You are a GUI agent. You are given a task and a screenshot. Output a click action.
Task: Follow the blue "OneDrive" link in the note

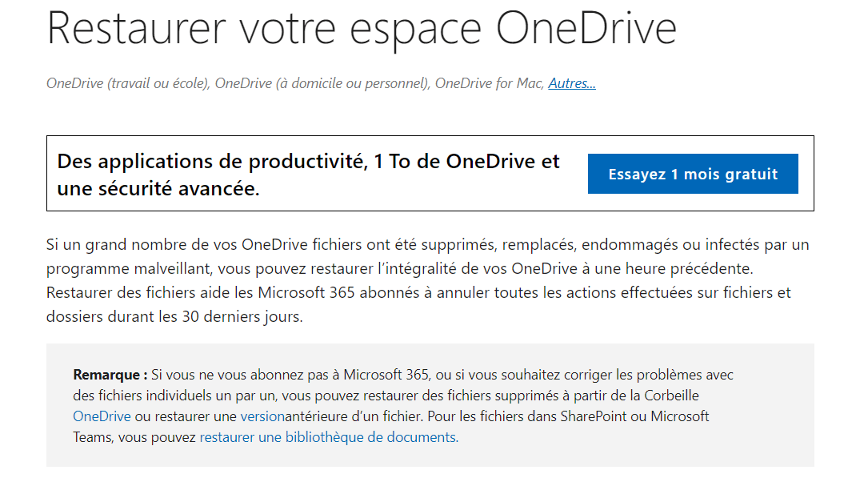(102, 416)
